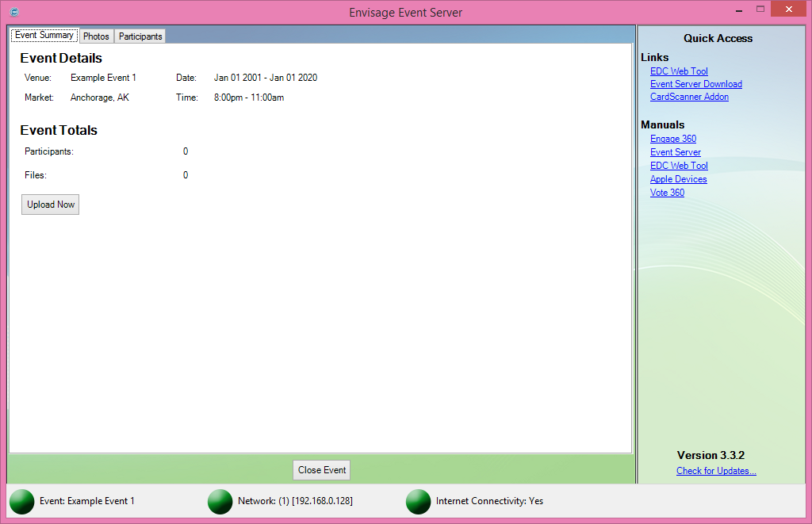
Task: Switch to the Photos tab
Action: pyautogui.click(x=96, y=36)
